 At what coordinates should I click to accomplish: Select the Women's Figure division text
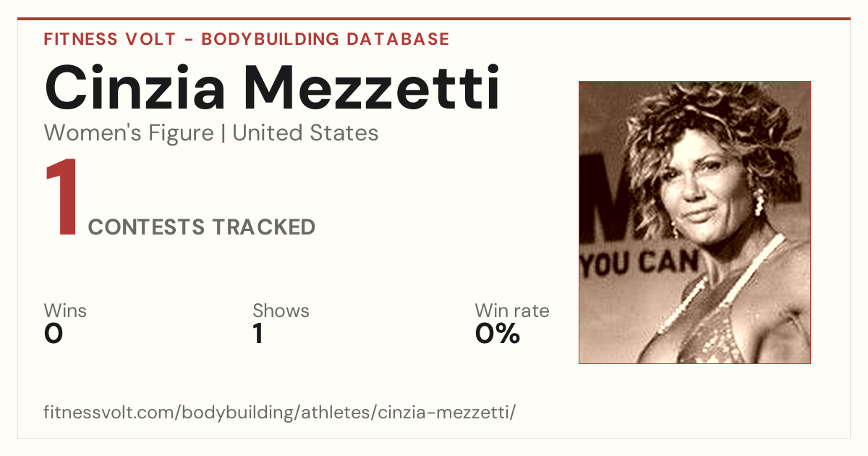point(129,133)
